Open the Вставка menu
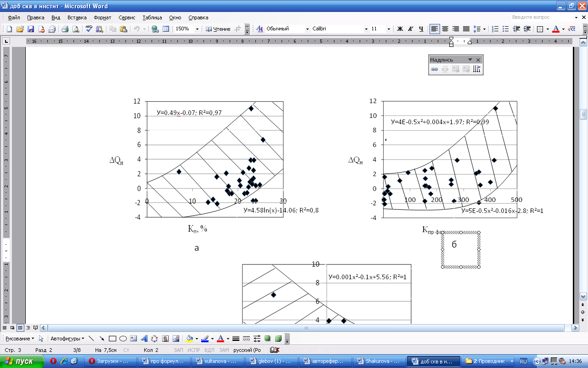 pos(77,17)
